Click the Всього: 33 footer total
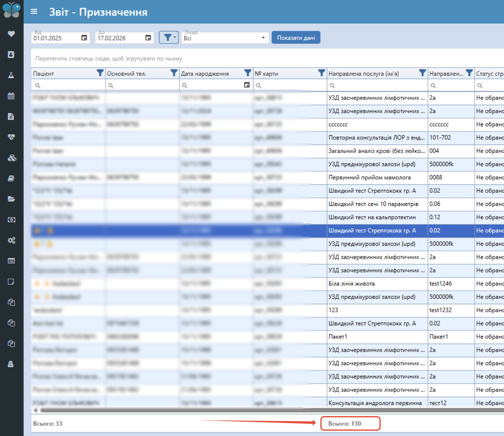Screen dimensions: 504x436 coord(48,424)
